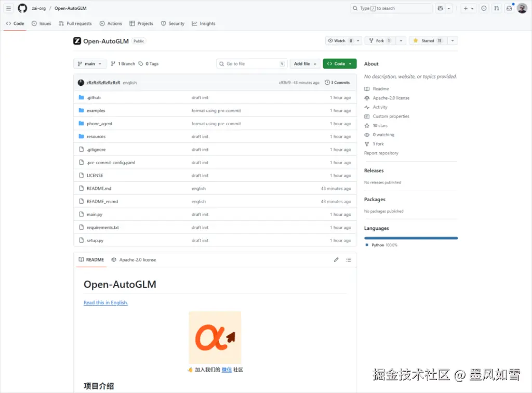This screenshot has height=393, width=532.
Task: View the 10 stars link
Action: (x=376, y=126)
